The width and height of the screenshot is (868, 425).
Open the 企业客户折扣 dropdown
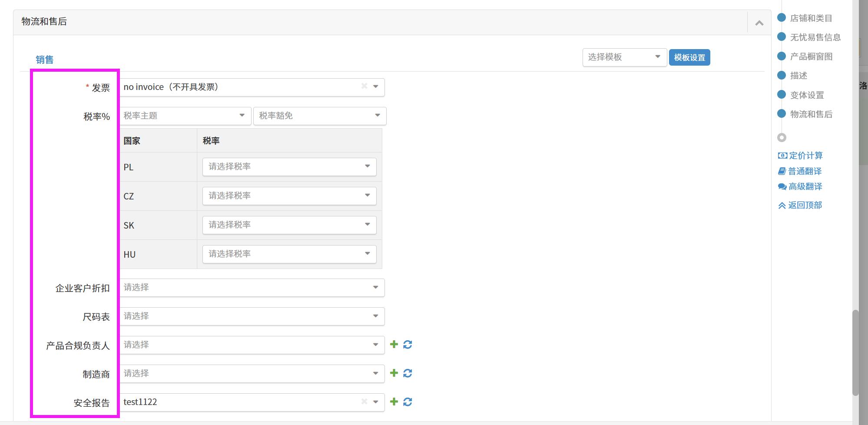(x=252, y=287)
